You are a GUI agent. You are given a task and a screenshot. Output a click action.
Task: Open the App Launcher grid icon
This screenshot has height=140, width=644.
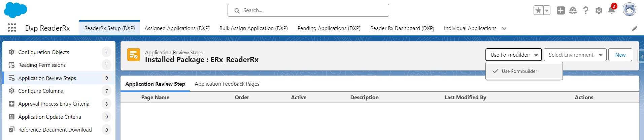pos(12,28)
